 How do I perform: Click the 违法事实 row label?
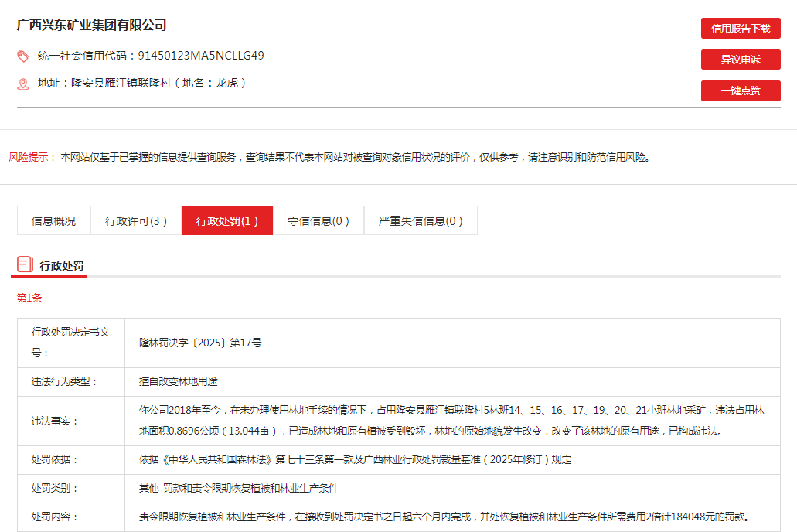[x=53, y=421]
